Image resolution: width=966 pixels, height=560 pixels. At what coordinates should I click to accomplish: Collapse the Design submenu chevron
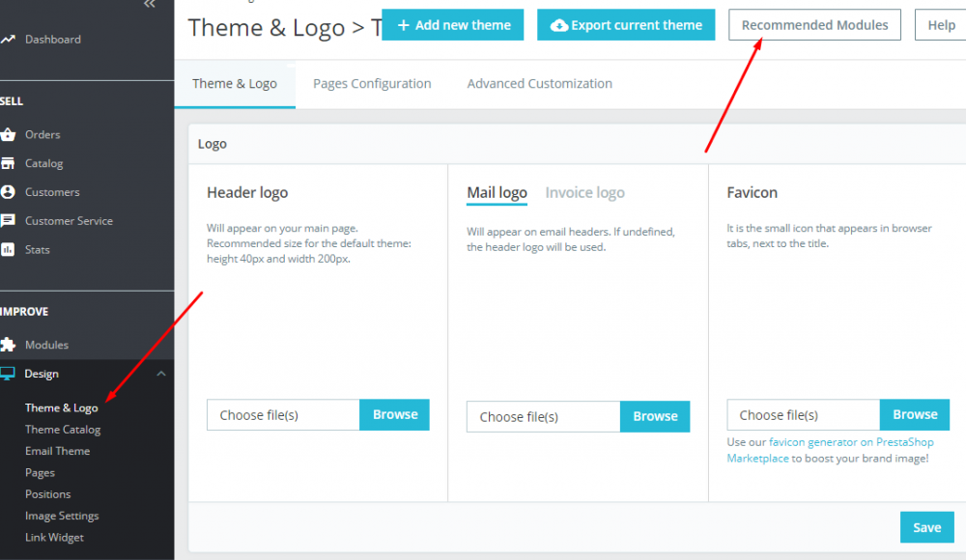(x=160, y=374)
